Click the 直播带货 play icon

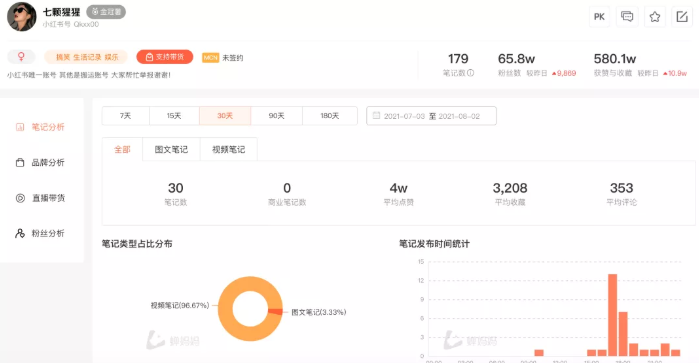click(20, 198)
